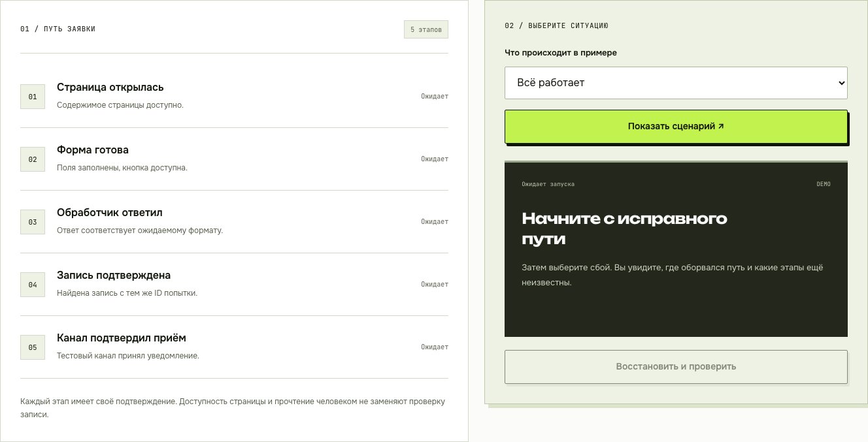The height and width of the screenshot is (442, 868).
Task: Click the '5 этапов' badge
Action: coord(426,29)
